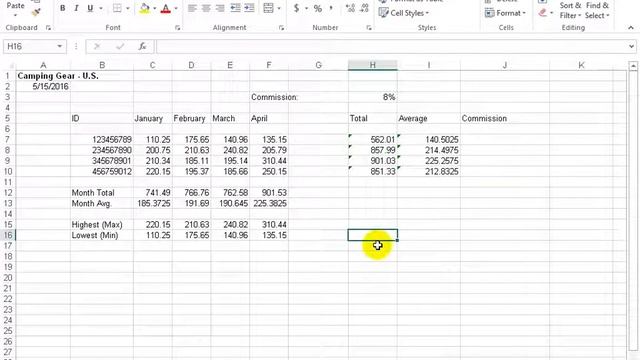Click the 'January' header cell
Viewport: 640px width, 360px height.
(152, 118)
